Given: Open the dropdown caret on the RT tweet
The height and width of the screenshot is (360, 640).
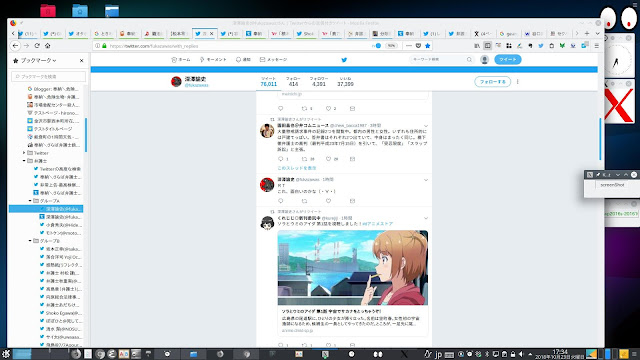Looking at the screenshot, I should click(426, 180).
